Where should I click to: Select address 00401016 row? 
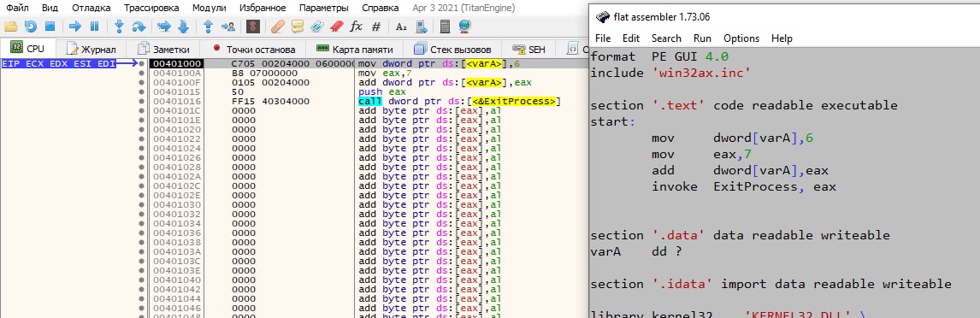pyautogui.click(x=177, y=101)
